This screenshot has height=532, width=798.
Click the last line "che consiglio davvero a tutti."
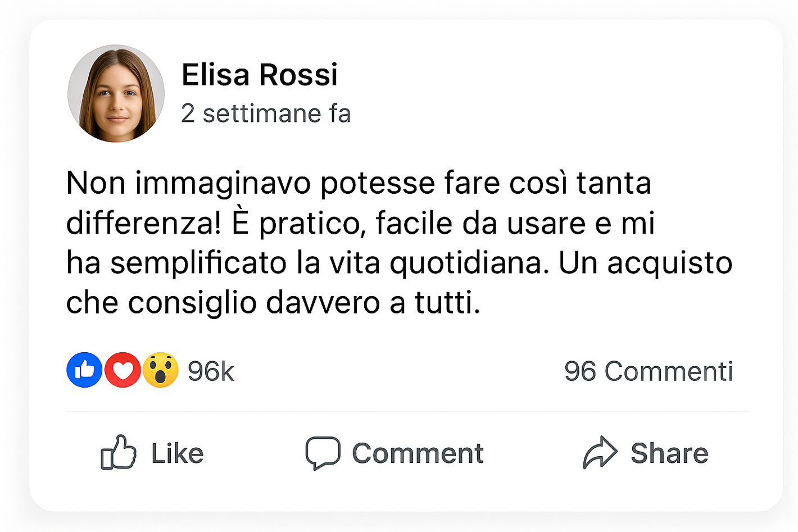point(273,303)
